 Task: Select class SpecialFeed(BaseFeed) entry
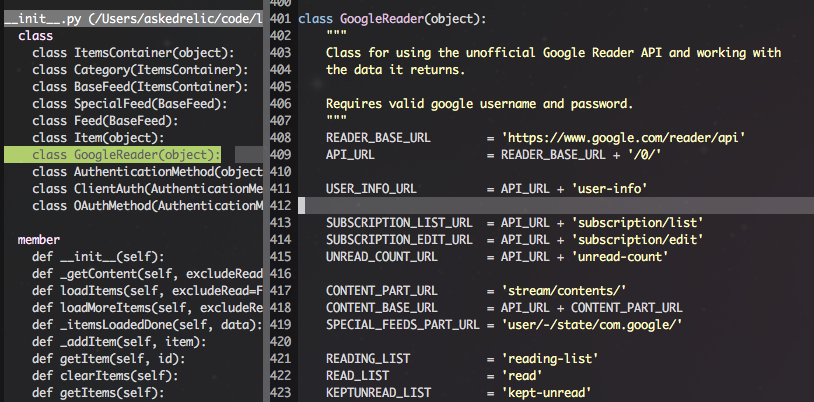tap(130, 104)
